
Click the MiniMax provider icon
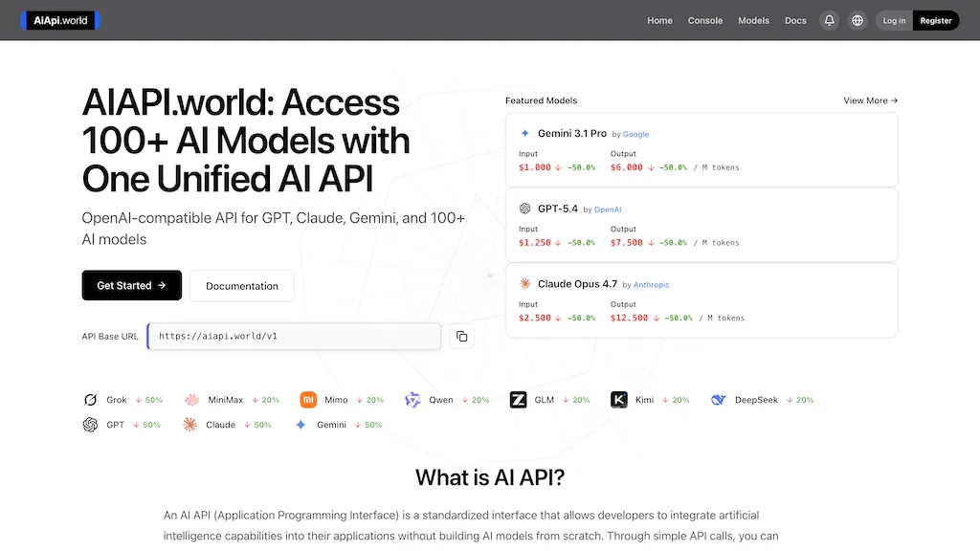coord(191,400)
